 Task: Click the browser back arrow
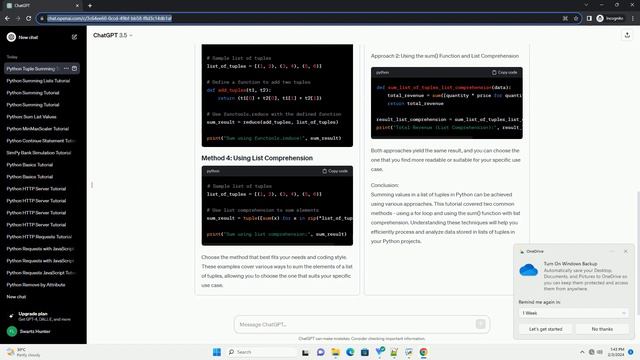(7, 18)
